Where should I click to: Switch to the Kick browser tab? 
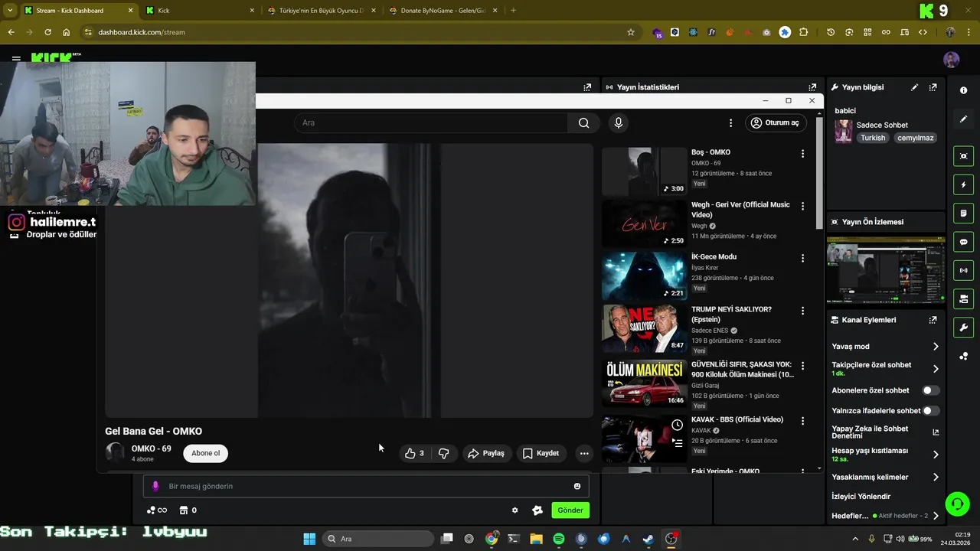point(200,11)
